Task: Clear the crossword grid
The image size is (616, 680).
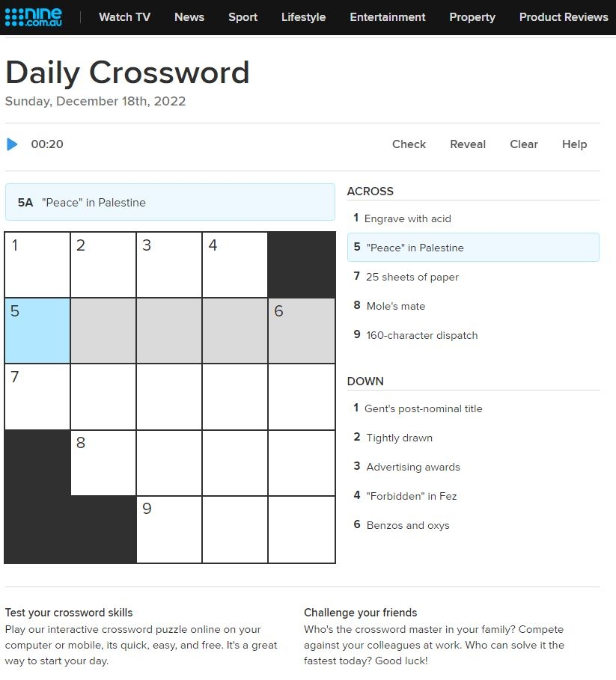Action: (523, 144)
